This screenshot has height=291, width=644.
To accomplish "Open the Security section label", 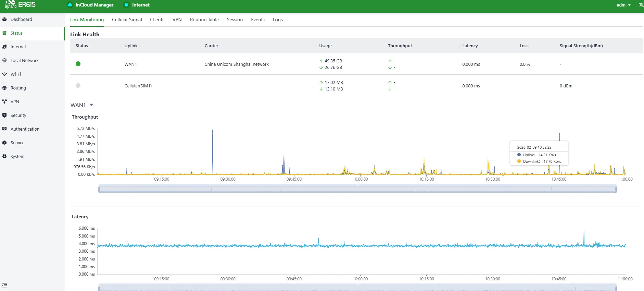I will pos(18,116).
